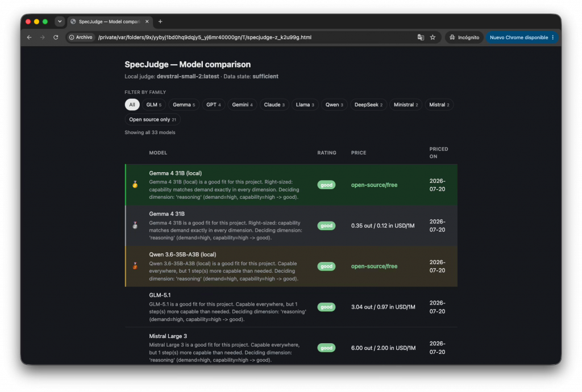
Task: Click Nuevo Chrome disponible update button
Action: (518, 37)
